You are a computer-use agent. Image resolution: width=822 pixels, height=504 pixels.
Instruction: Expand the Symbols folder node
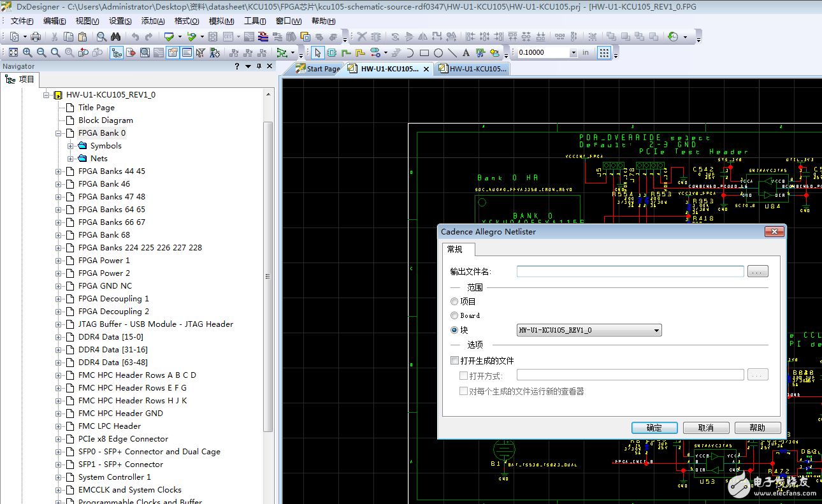71,146
